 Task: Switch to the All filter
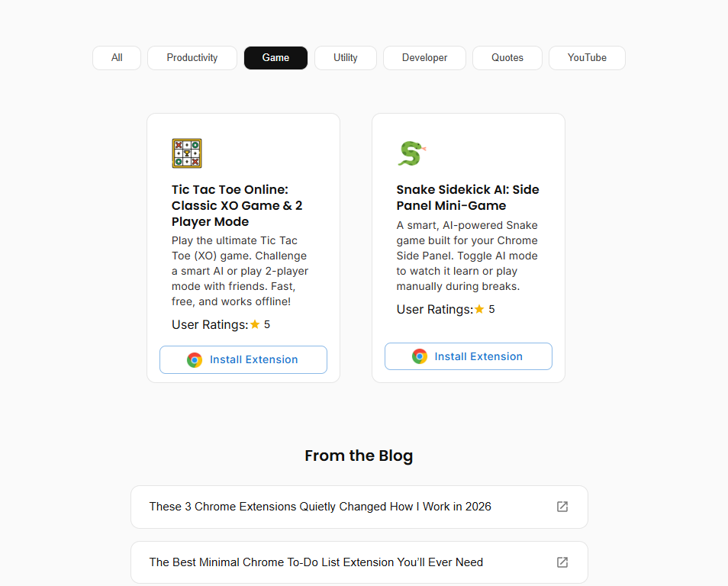[x=116, y=57]
